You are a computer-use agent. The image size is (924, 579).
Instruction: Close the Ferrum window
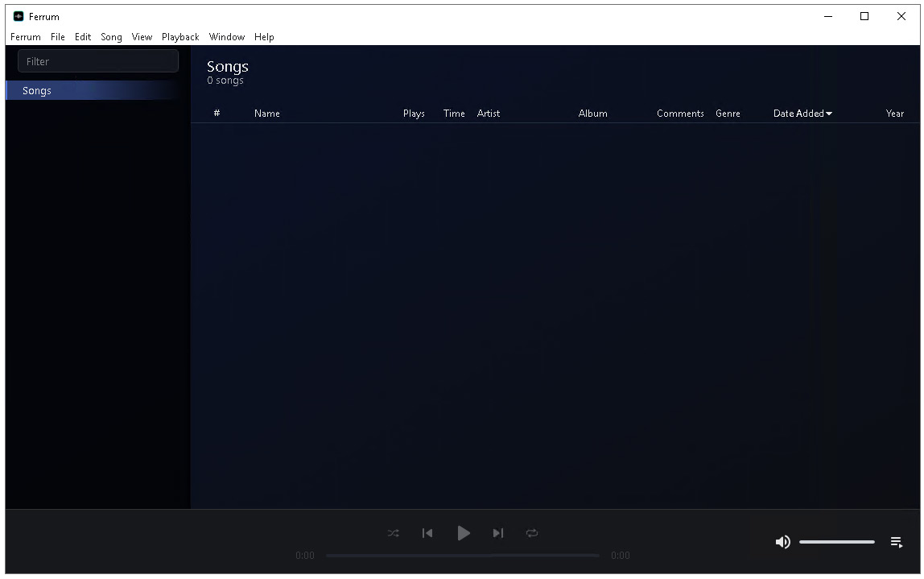pos(901,17)
